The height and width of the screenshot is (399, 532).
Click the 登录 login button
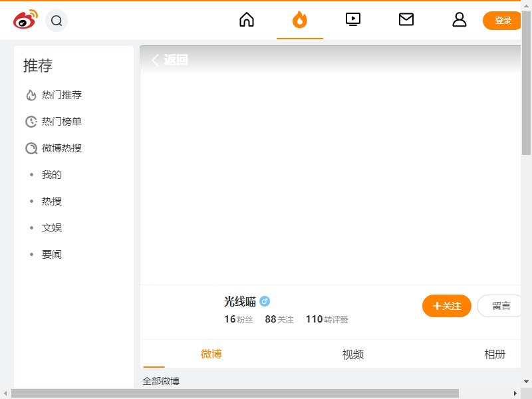click(x=502, y=21)
